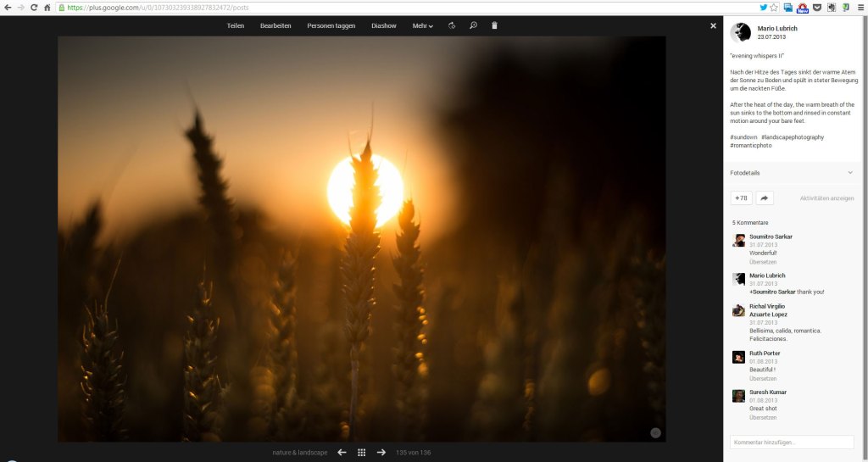Click the rotate photo icon

(452, 25)
